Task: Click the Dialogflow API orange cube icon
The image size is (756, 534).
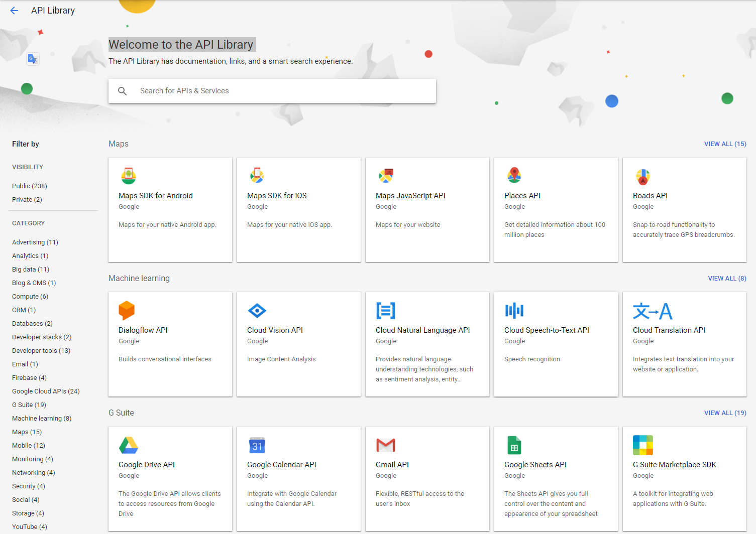Action: [127, 311]
